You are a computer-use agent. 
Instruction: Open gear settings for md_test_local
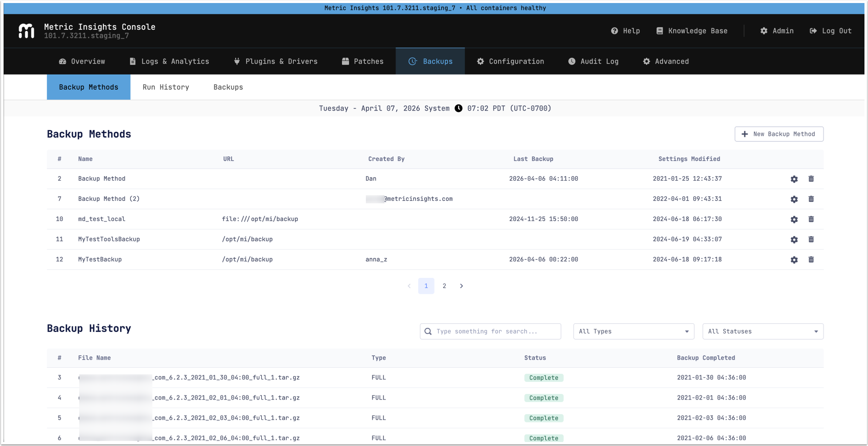click(x=794, y=219)
